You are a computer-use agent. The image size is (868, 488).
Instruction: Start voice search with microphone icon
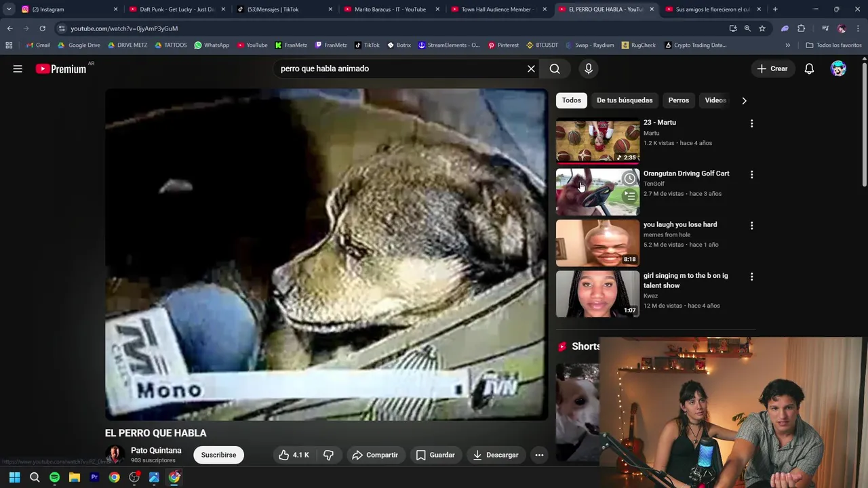click(x=589, y=68)
